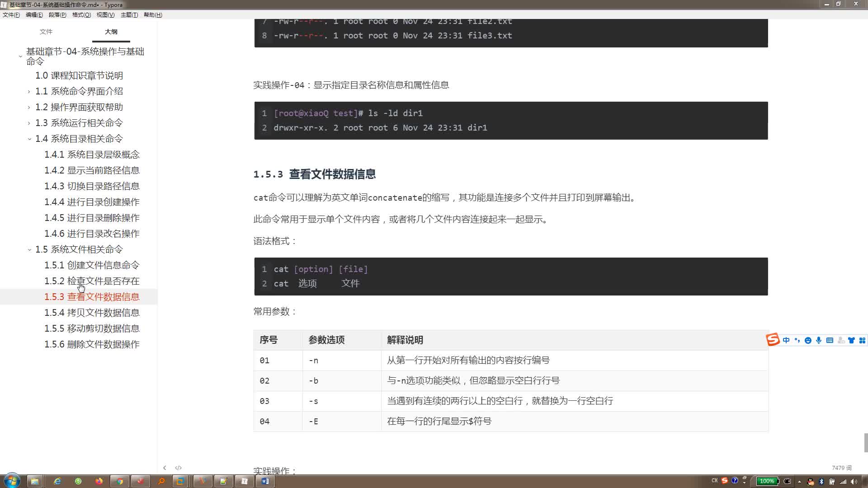Jump to 1.4.6 进行目录改名操作
Screen dimensions: 868x488
pos(92,234)
